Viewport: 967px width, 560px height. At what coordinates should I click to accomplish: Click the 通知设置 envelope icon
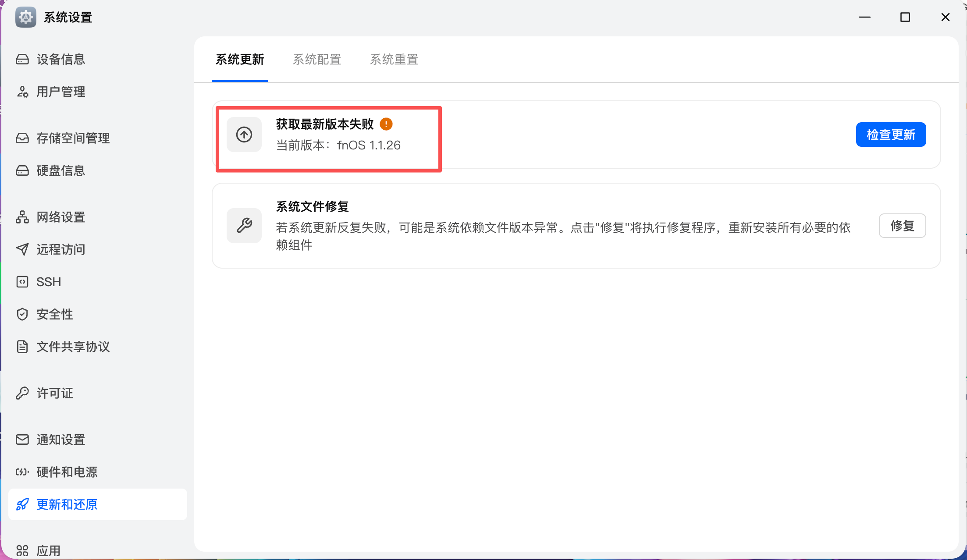point(22,439)
